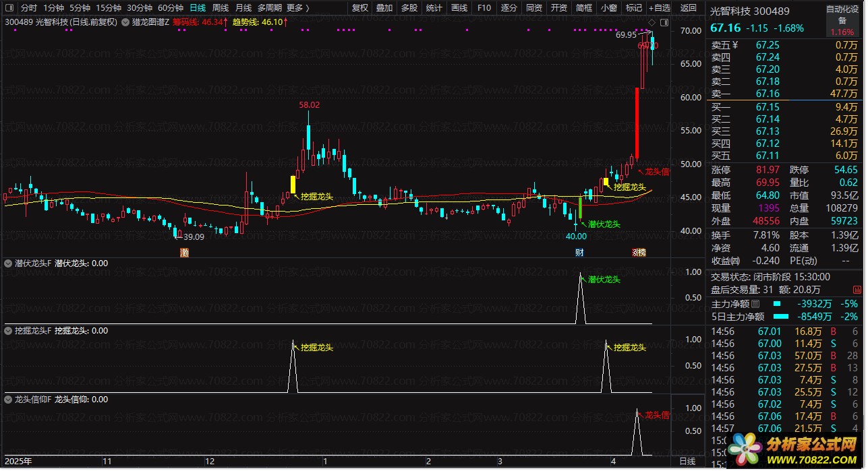Switch to 周线 weekly chart
Viewport: 868px width, 471px height.
pos(221,8)
